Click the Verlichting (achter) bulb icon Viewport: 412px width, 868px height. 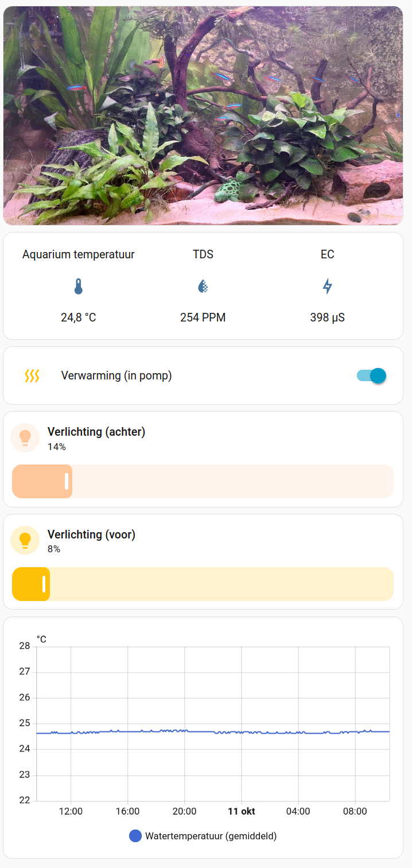point(25,437)
